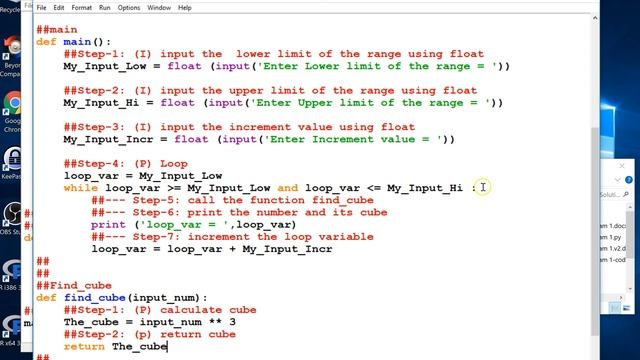Click the search magnifier in Explorer window
The image size is (640, 360).
pos(626,195)
